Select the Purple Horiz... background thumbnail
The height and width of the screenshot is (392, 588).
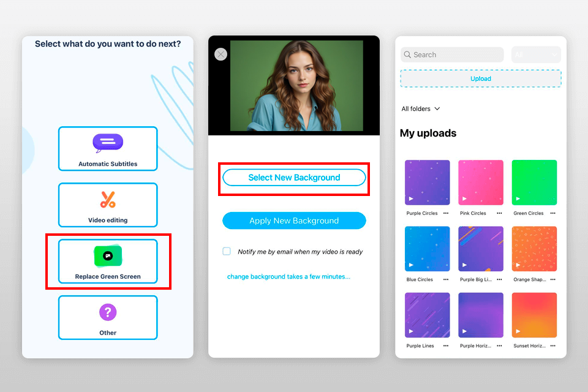(x=481, y=315)
